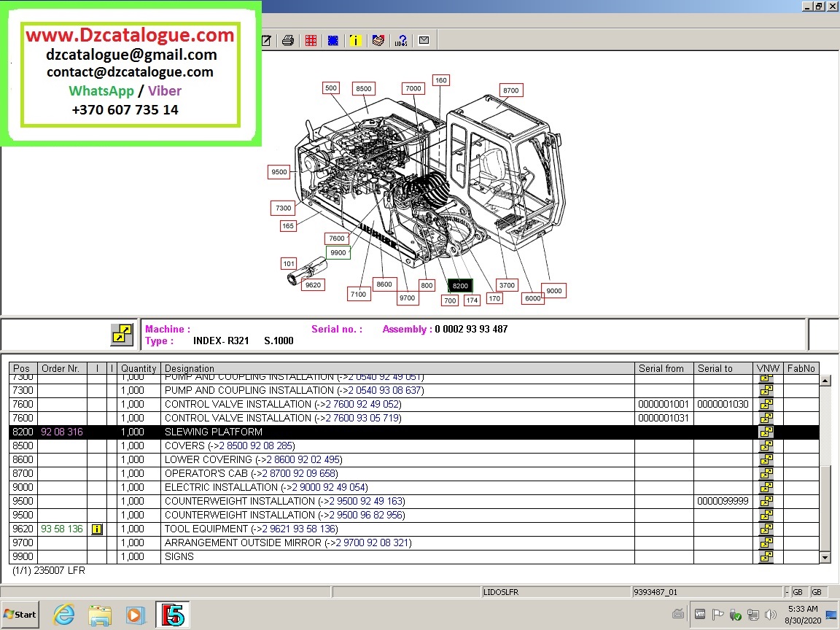840x630 pixels.
Task: Click the yellow info icon in toolbar
Action: click(355, 41)
